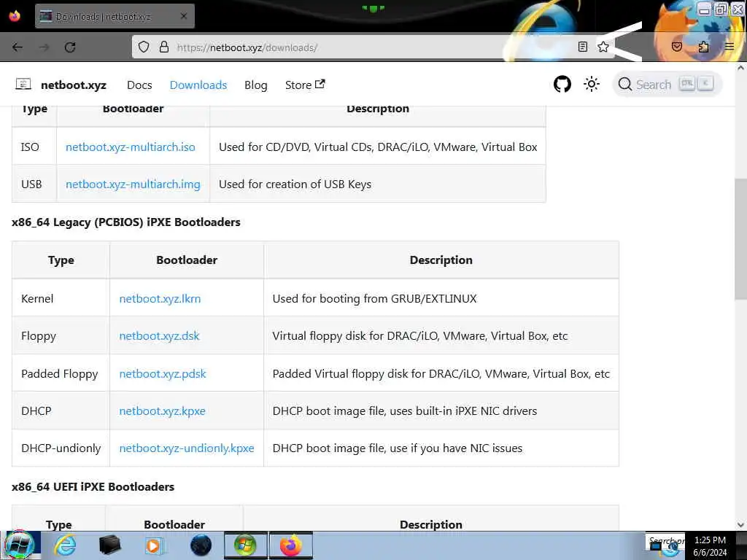Open Blog in site navigation
Viewport: 747px width, 560px height.
point(256,85)
